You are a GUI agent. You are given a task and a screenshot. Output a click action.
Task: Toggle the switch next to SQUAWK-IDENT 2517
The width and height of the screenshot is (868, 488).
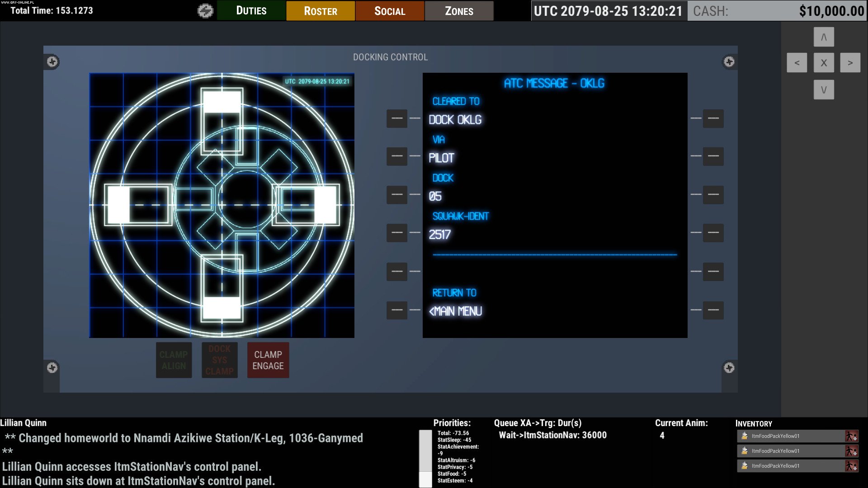397,232
